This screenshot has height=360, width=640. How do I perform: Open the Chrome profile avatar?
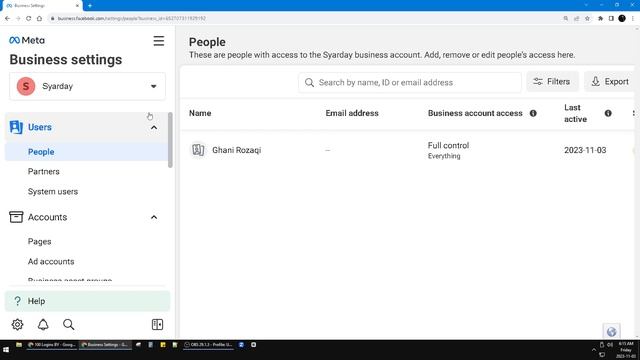click(622, 18)
